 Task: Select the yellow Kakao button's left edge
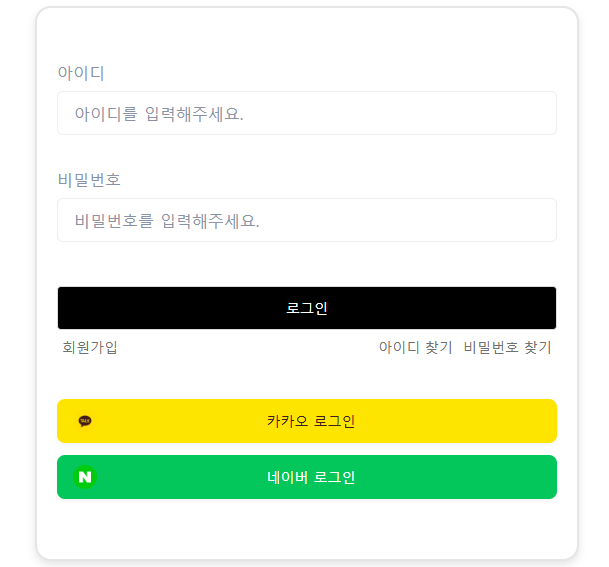point(62,421)
